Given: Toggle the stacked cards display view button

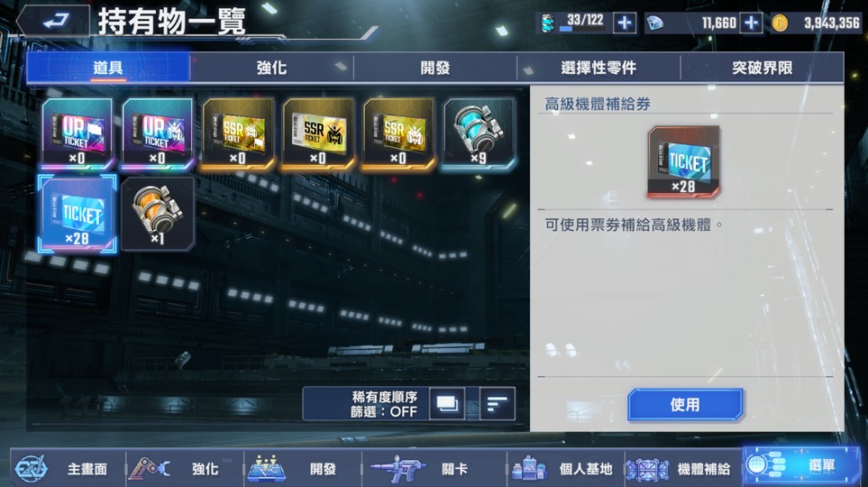Looking at the screenshot, I should (447, 403).
